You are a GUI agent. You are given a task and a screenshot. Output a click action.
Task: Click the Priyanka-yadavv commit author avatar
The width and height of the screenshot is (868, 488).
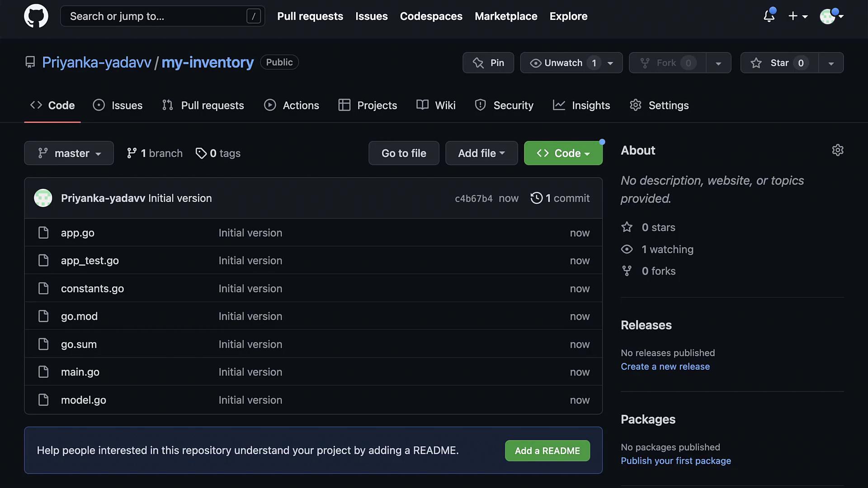coord(43,198)
